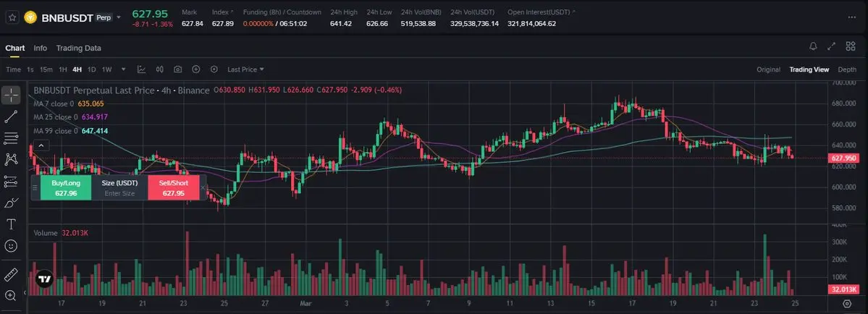This screenshot has height=314, width=868.
Task: Switch to the Info tab
Action: [41, 48]
